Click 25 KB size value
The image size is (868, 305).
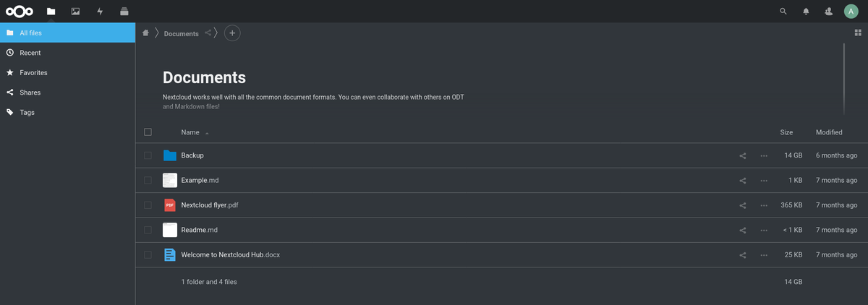[793, 255]
